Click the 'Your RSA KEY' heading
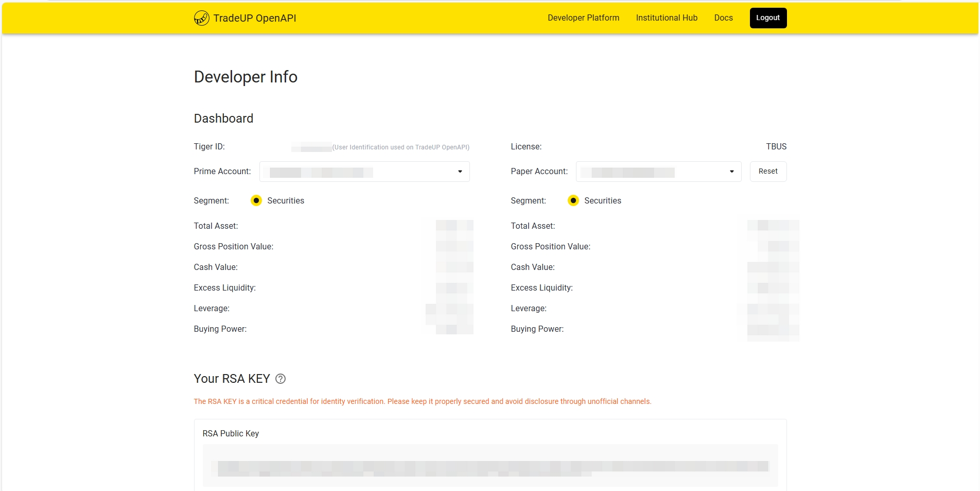 pos(232,379)
